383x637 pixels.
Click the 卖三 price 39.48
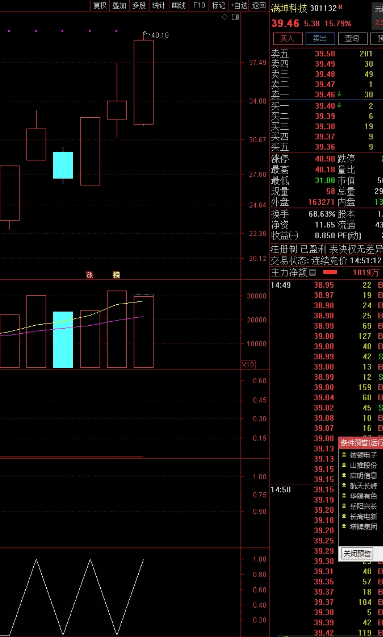click(x=325, y=74)
